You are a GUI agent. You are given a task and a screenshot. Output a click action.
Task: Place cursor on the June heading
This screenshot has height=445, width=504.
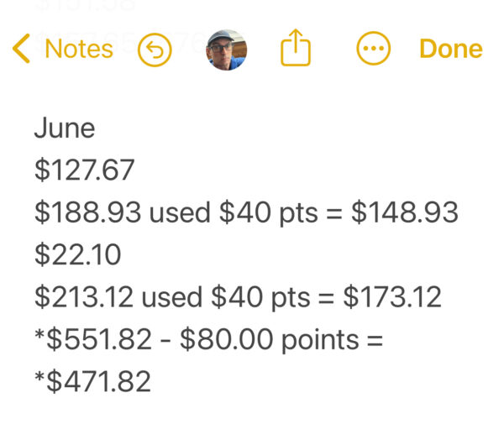point(65,128)
